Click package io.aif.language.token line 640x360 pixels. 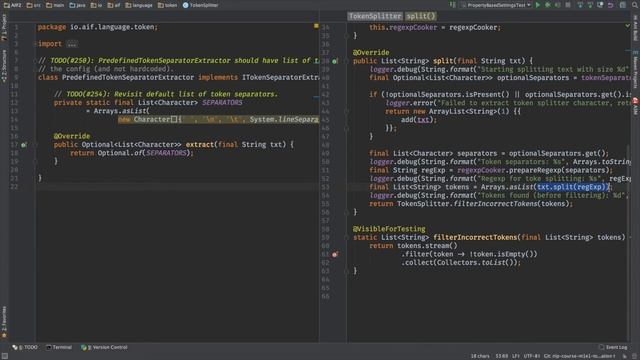(97, 27)
